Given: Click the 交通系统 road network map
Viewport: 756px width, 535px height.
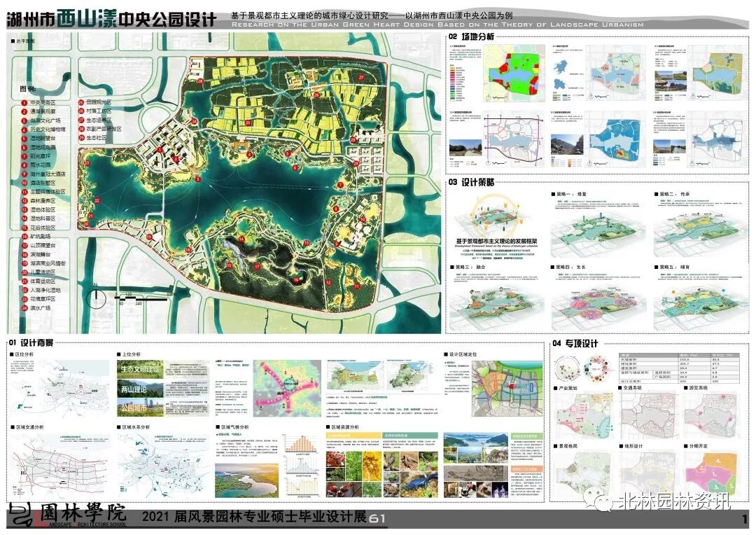Looking at the screenshot, I should (x=647, y=416).
